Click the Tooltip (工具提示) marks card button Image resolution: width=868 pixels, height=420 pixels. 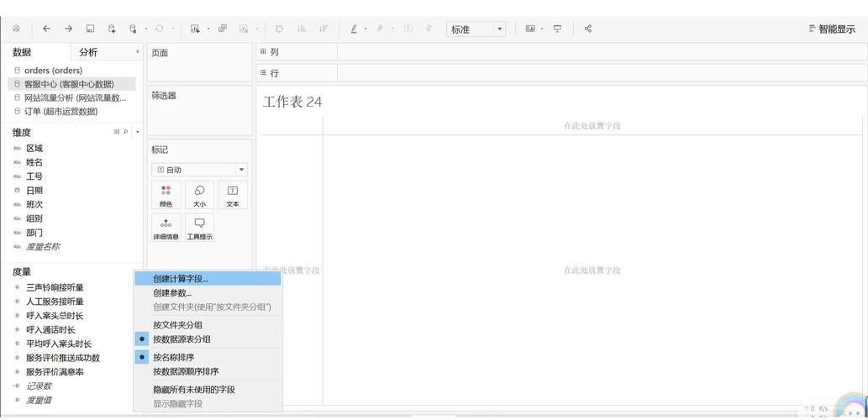point(199,228)
